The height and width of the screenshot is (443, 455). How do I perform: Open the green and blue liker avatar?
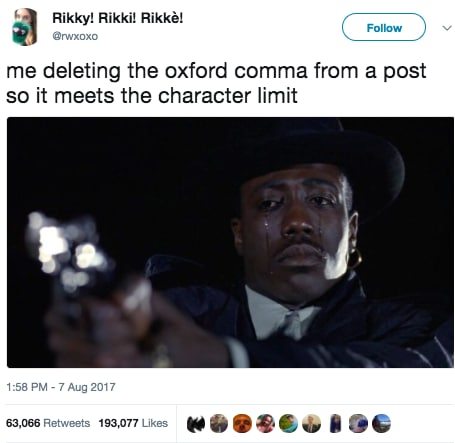coord(288,424)
